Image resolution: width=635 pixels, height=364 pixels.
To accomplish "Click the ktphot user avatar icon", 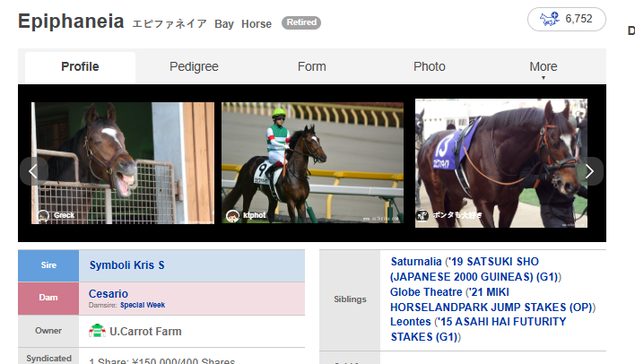I will pos(232,216).
